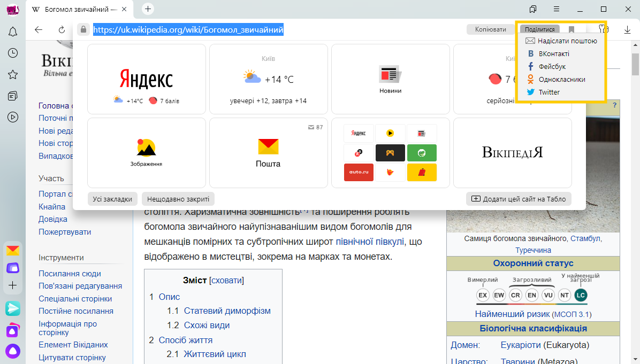Open Спеціальні сторінки link
The width and height of the screenshot is (640, 364).
[75, 299]
